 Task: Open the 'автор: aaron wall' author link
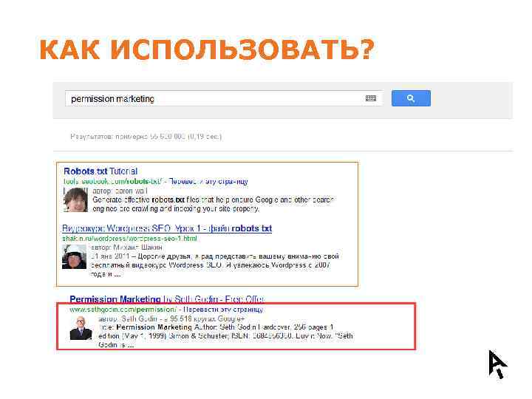(120, 191)
